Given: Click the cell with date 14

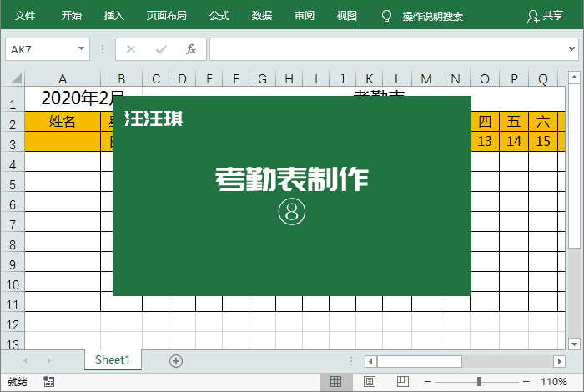Looking at the screenshot, I should click(x=514, y=141).
